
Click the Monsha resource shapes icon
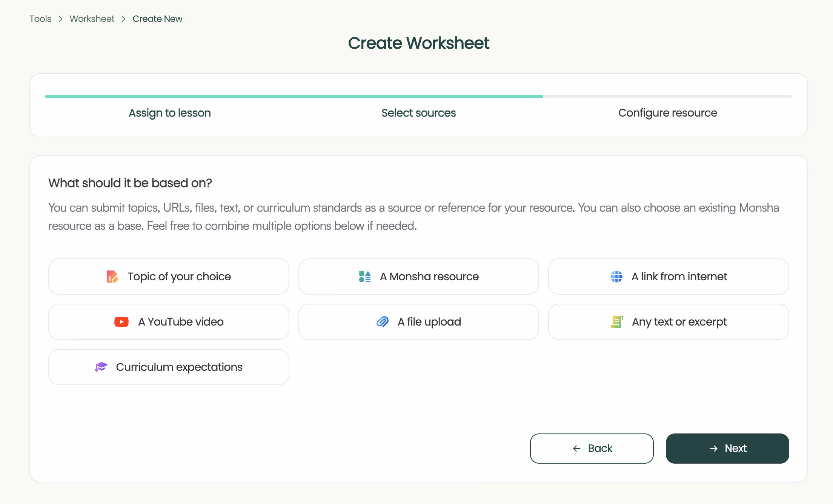(x=365, y=277)
